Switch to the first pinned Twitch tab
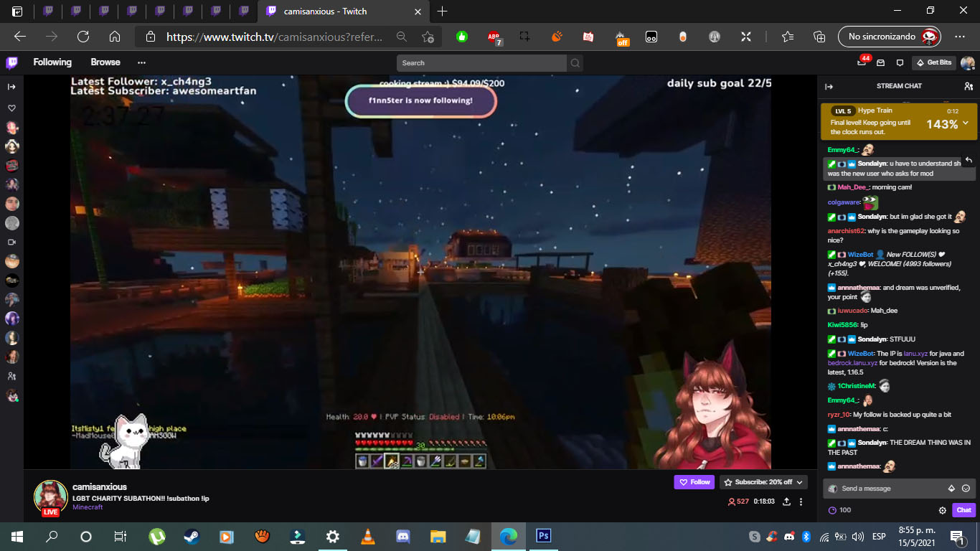Screen dimensions: 980x551 [x=48, y=11]
